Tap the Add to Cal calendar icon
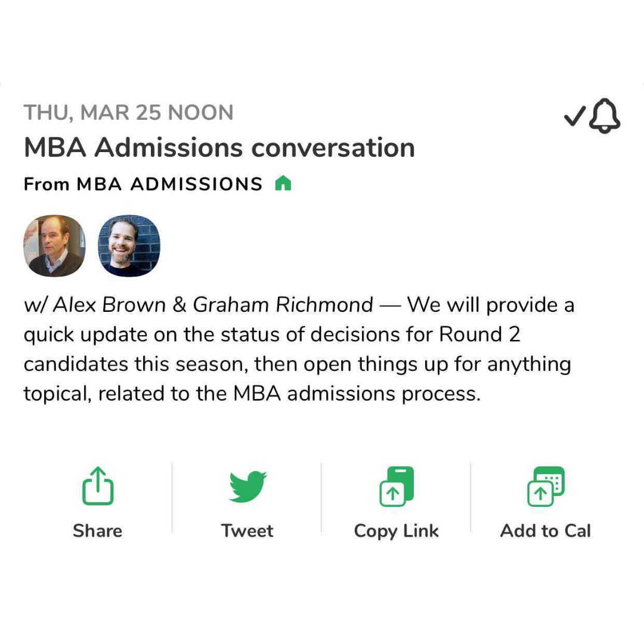Screen dimensions: 644x644 point(546,486)
